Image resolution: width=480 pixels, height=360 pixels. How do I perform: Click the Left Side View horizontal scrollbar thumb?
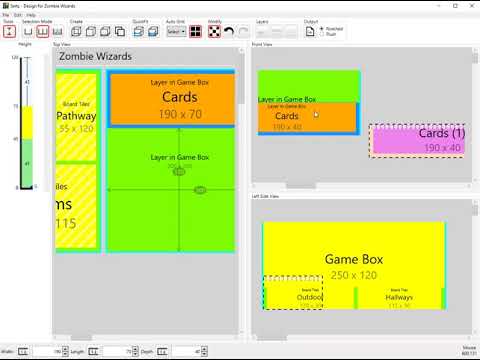pos(271,338)
